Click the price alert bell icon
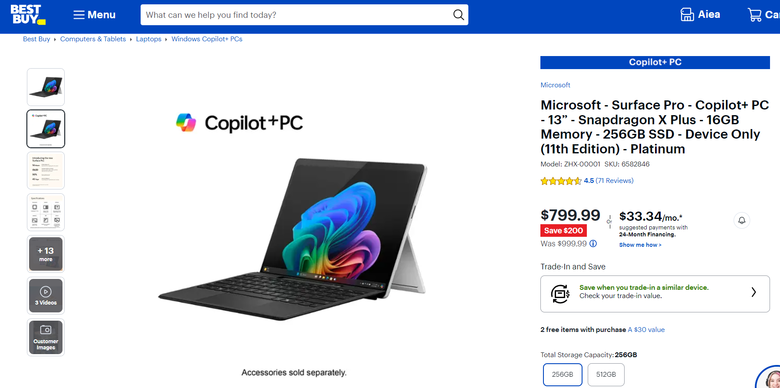The image size is (780, 388). [x=742, y=220]
